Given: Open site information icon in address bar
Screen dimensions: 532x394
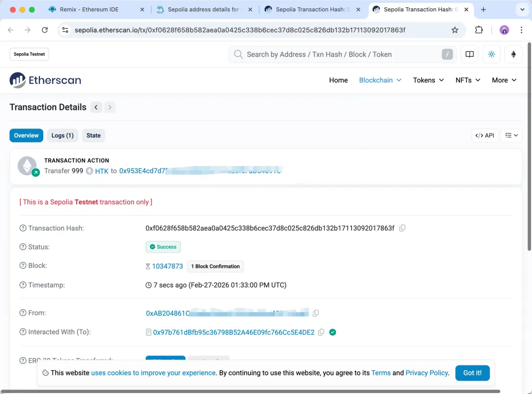Looking at the screenshot, I should (65, 30).
